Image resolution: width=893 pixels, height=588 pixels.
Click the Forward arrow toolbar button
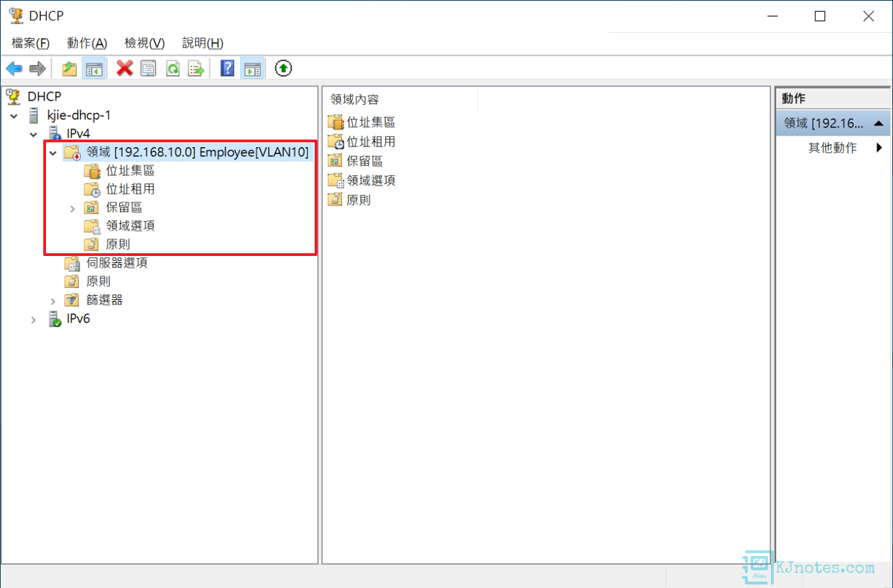(38, 68)
